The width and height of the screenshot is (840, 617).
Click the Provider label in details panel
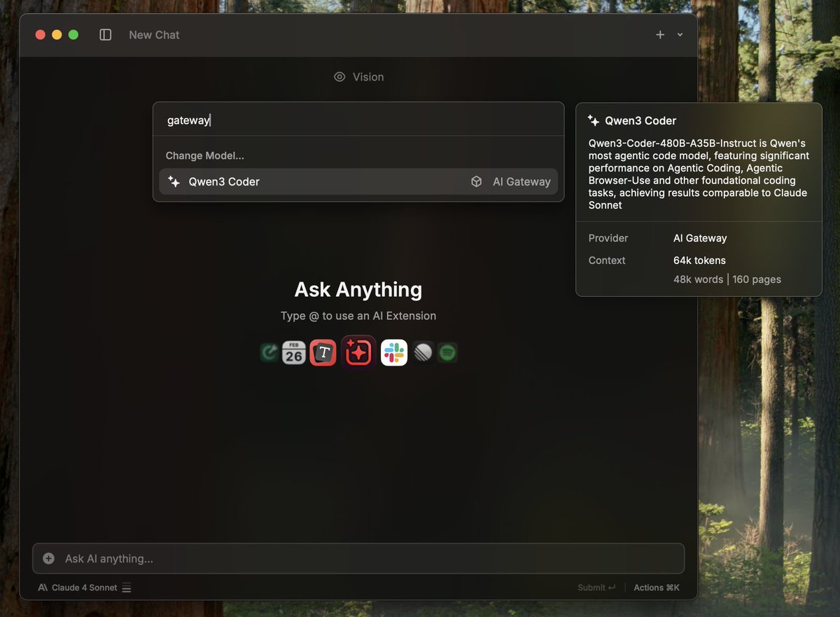point(608,238)
